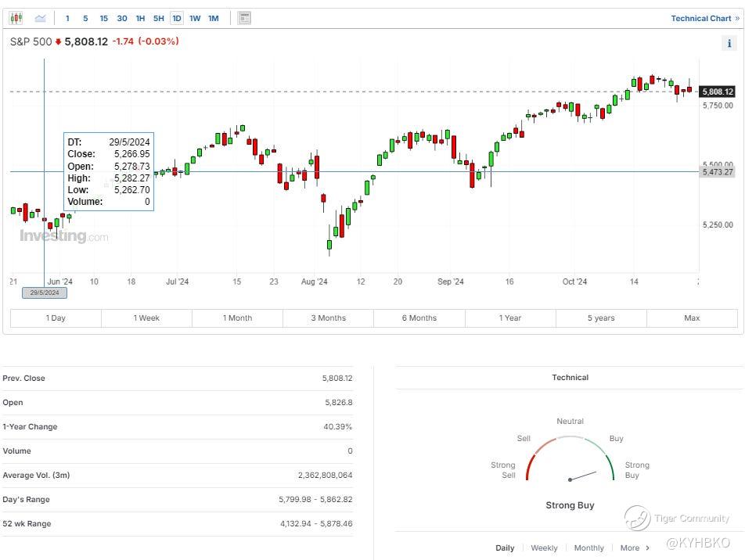Set chart range to Max
Screen dimensions: 745x560
pos(692,318)
